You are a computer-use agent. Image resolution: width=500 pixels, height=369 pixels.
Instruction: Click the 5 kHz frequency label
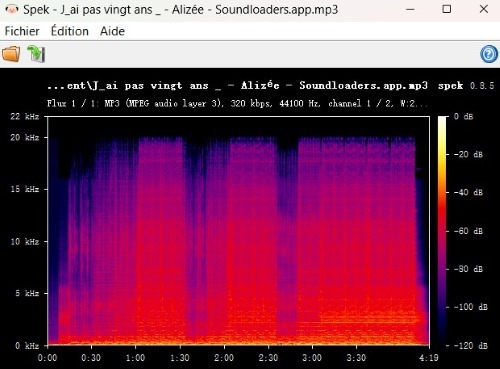click(x=27, y=293)
